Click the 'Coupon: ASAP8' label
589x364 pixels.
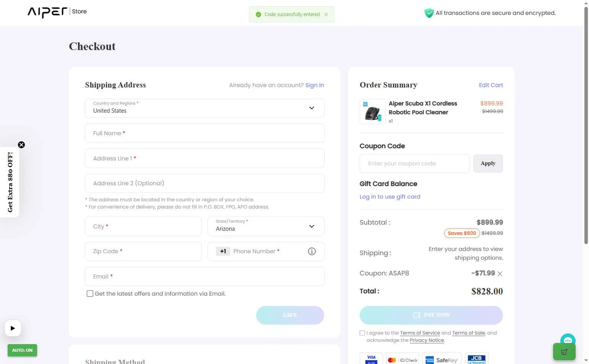coord(384,273)
